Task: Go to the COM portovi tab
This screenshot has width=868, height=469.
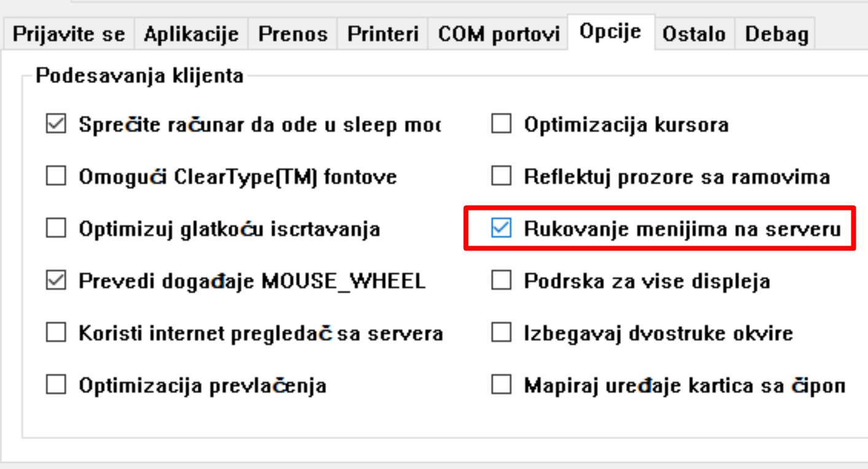Action: click(x=499, y=34)
